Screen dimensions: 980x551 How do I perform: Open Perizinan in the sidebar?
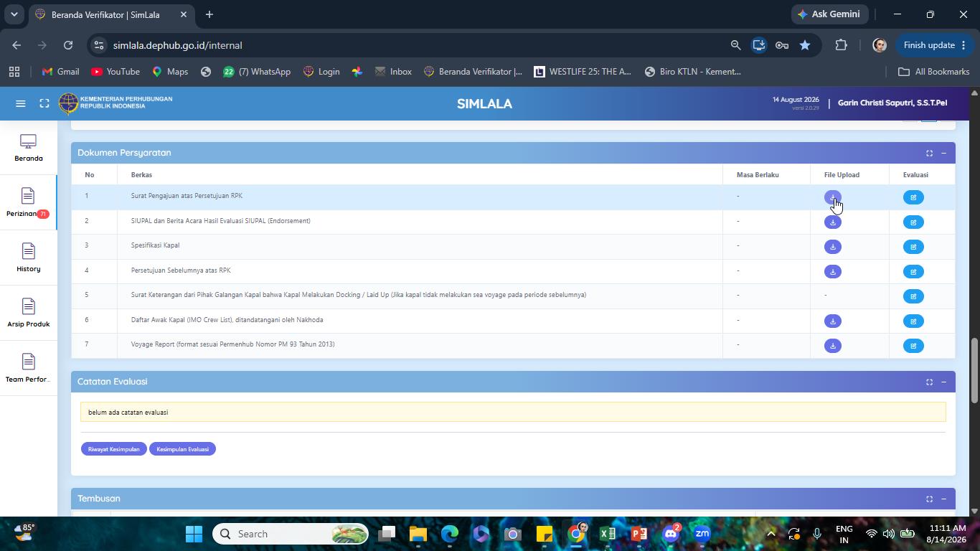click(28, 203)
